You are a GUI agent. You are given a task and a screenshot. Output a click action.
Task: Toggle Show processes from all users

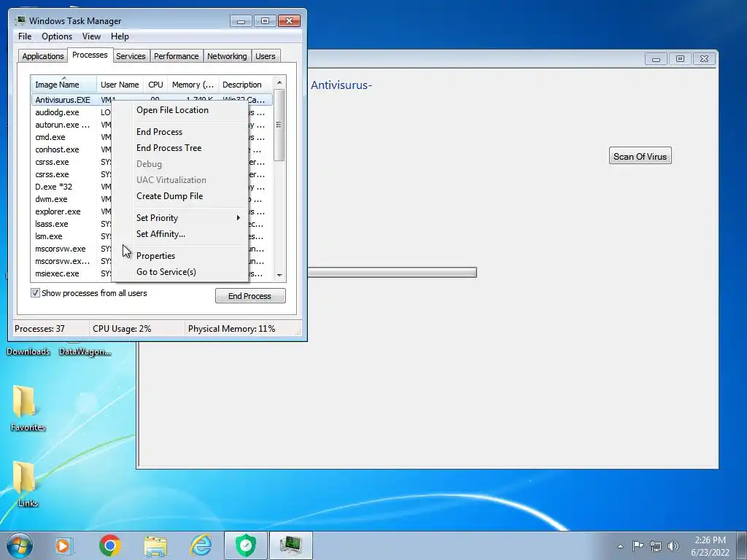pyautogui.click(x=35, y=293)
